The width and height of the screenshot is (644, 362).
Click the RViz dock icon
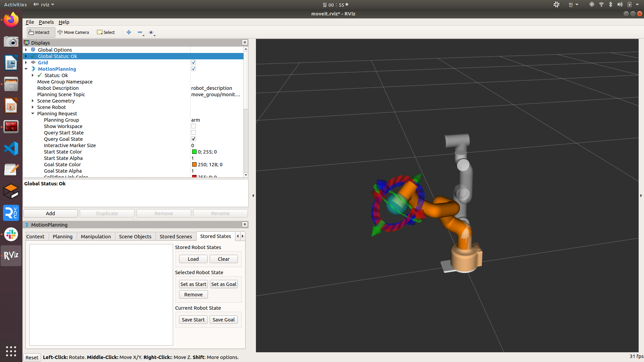pyautogui.click(x=11, y=255)
